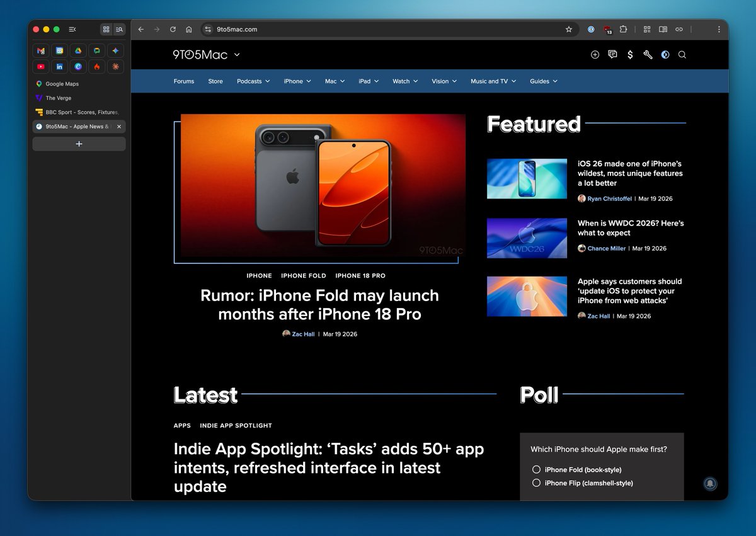Open the pinned YouTube tab
This screenshot has width=756, height=536.
click(x=41, y=66)
